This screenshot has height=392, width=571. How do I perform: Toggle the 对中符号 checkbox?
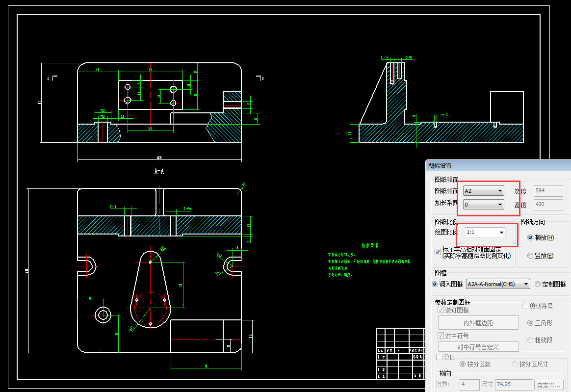pos(441,336)
